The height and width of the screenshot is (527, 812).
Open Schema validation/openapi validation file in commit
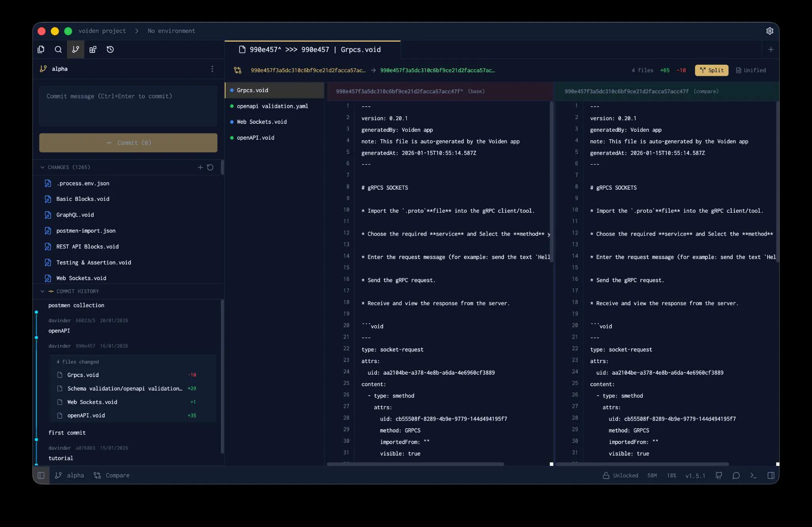click(x=133, y=389)
